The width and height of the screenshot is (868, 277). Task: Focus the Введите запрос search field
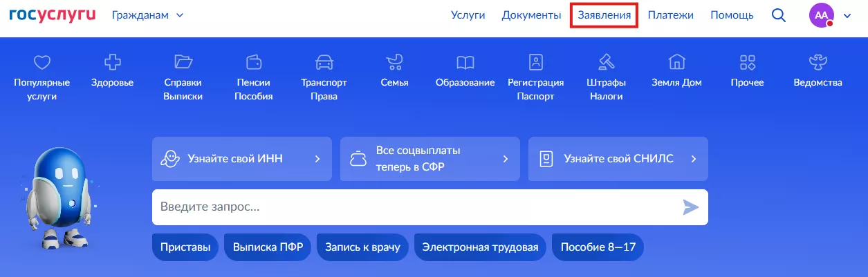click(430, 207)
